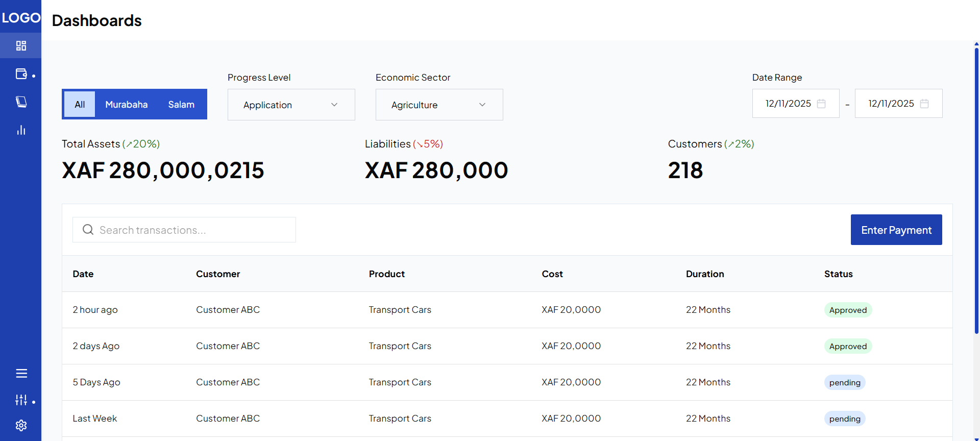The height and width of the screenshot is (441, 980).
Task: Click the hamburger menu icon in sidebar
Action: pos(21,374)
